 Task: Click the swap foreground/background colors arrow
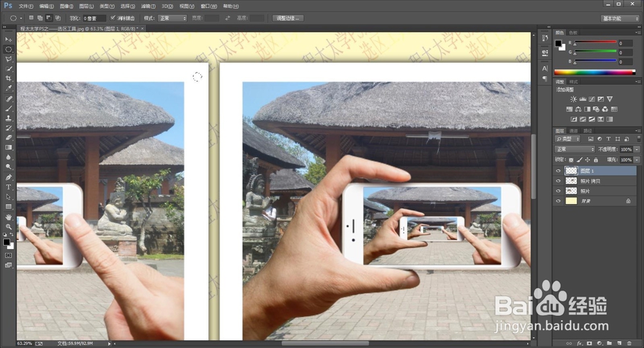coord(12,235)
